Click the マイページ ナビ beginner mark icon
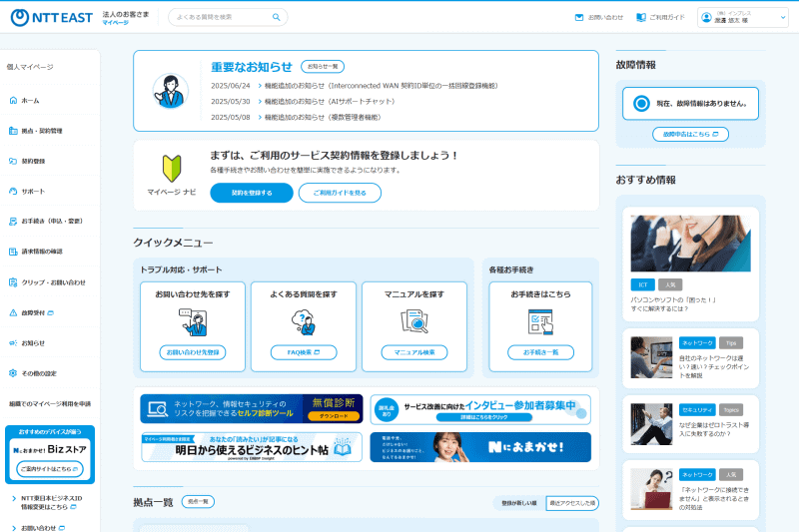Viewport: 799px width, 532px height. 172,169
